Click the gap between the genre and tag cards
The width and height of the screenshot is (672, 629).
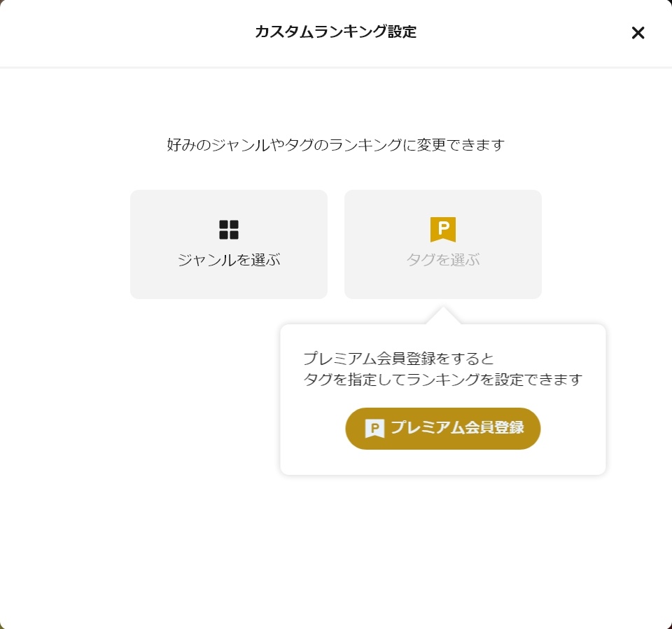click(336, 244)
